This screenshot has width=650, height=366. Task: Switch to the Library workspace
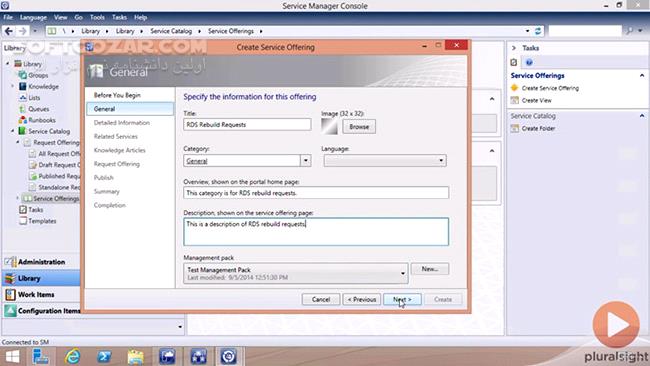(x=41, y=279)
